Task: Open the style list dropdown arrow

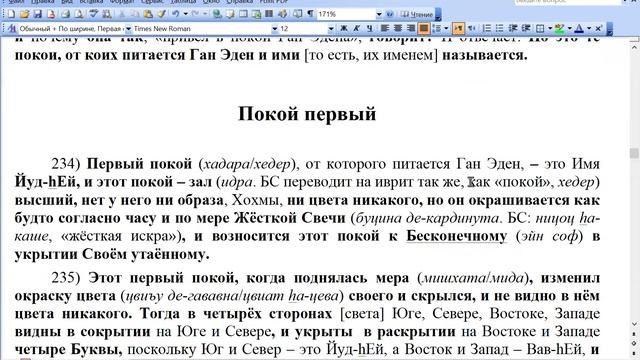Action: pos(128,29)
